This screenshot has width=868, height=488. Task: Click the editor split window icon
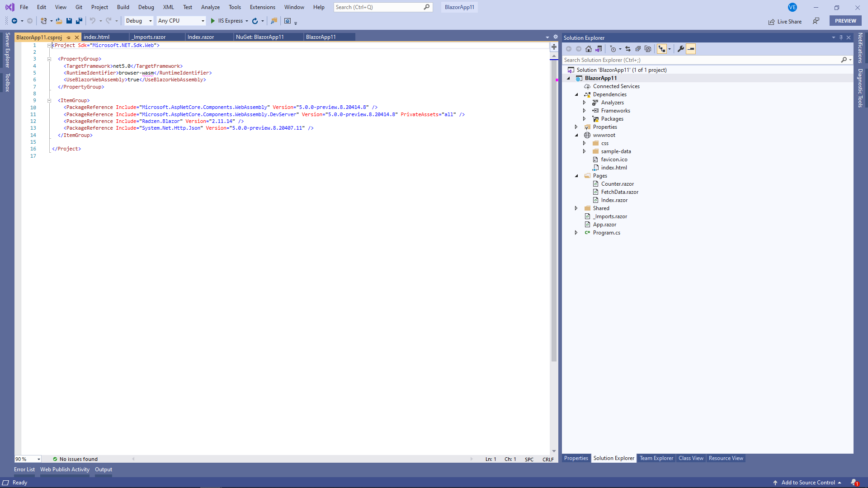click(554, 47)
